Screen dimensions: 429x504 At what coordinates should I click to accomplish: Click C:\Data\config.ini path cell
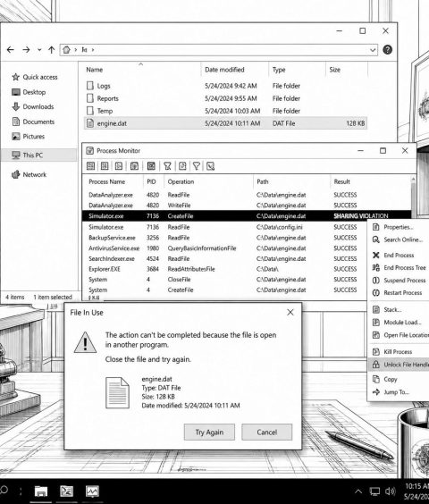[280, 227]
